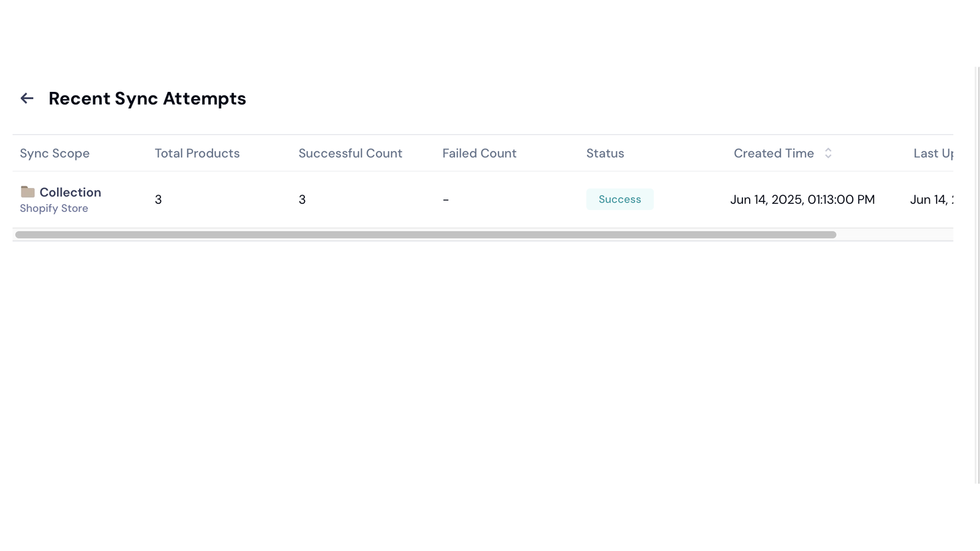The height and width of the screenshot is (551, 980).
Task: Go back using the left arrow icon
Action: click(x=27, y=98)
